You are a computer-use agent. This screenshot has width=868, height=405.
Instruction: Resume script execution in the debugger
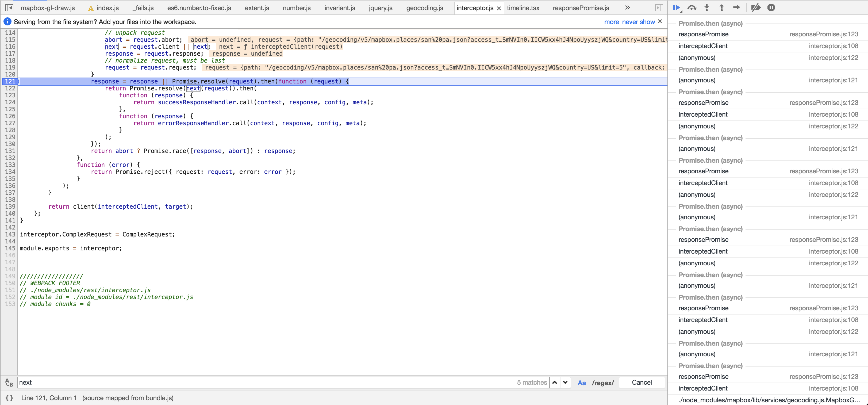click(677, 7)
